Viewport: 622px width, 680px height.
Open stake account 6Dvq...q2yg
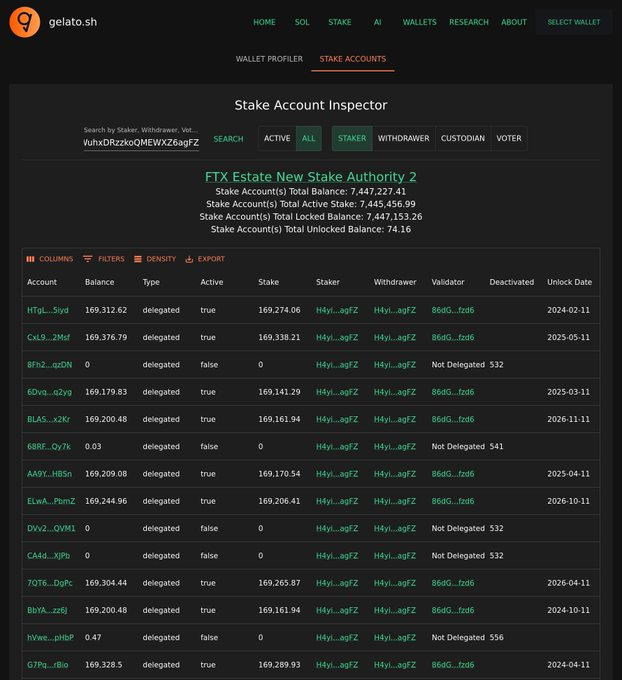point(49,392)
